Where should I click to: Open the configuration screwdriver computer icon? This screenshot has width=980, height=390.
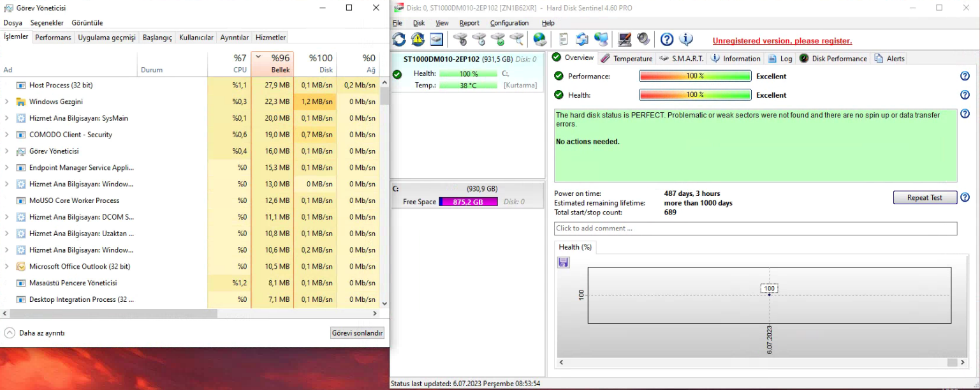tap(625, 40)
